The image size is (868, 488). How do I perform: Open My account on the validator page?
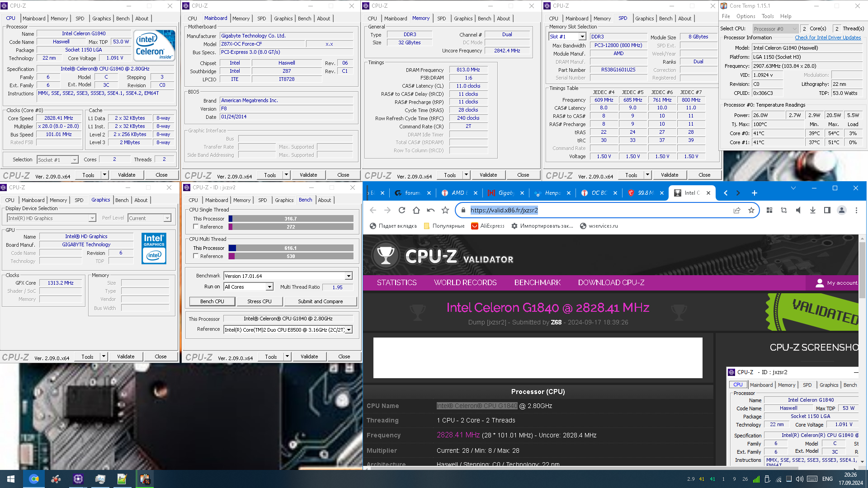[x=836, y=283]
